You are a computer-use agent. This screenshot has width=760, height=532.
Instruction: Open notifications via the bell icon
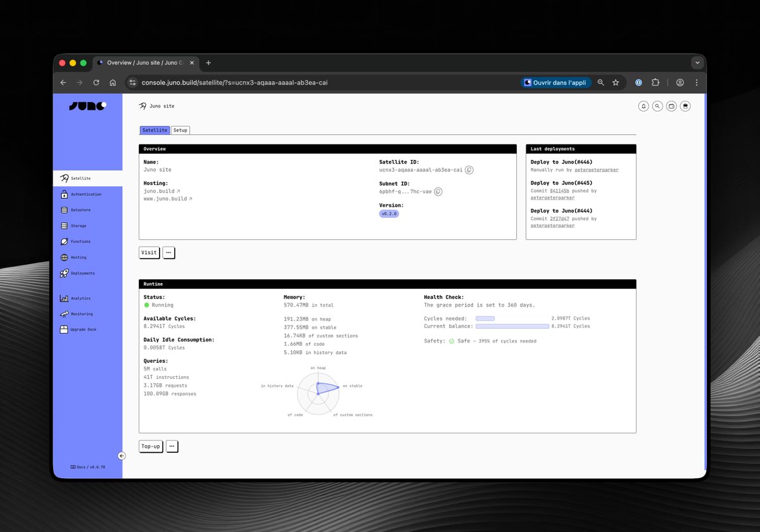[643, 106]
